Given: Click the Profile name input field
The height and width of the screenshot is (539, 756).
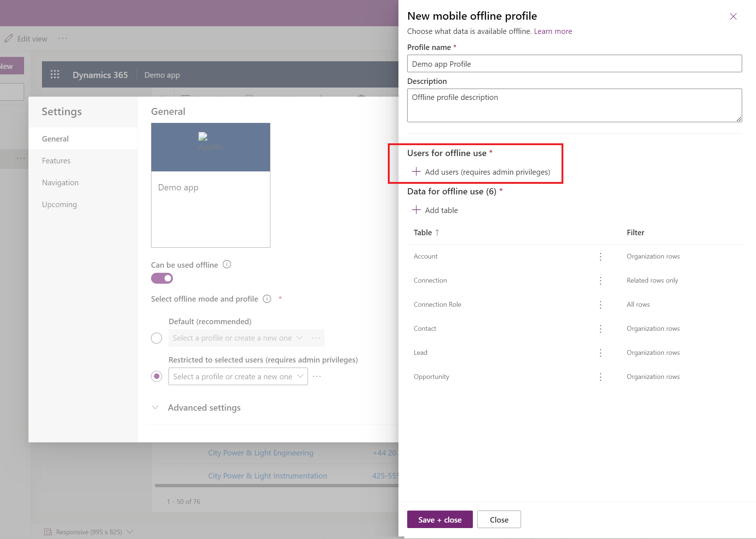Looking at the screenshot, I should pos(575,63).
